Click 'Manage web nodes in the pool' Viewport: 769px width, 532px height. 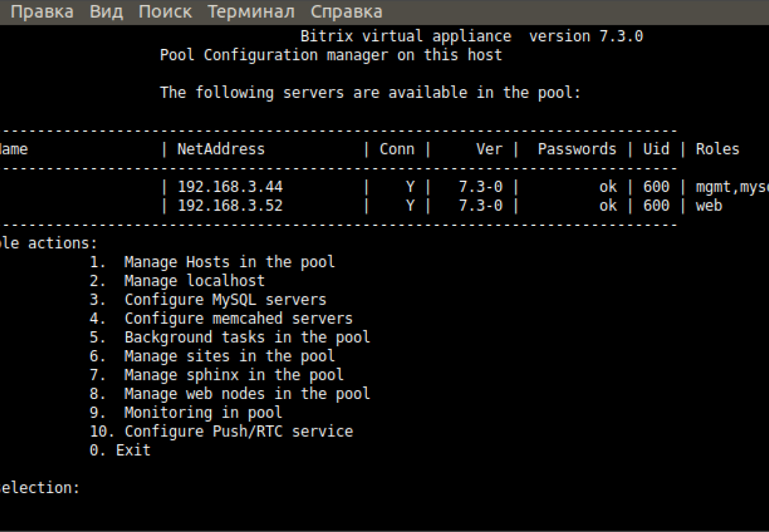247,394
